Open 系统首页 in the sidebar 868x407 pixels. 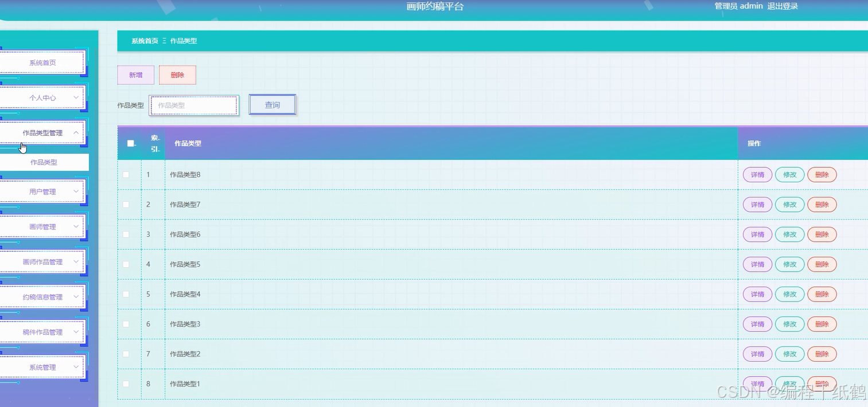pos(42,62)
